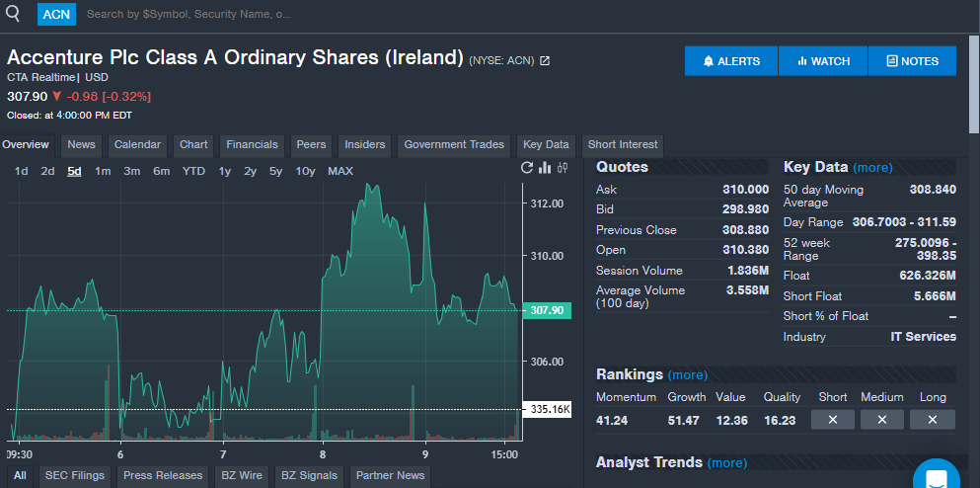This screenshot has height=488, width=980.
Task: Click the 50 day Moving Average value 308.840
Action: pos(933,190)
